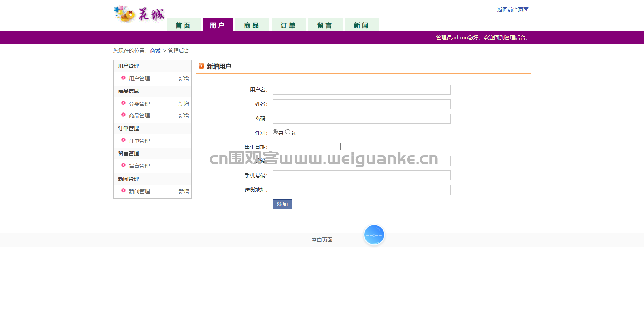Click the 留言管理 bold section header
644x328 pixels.
[x=128, y=154]
